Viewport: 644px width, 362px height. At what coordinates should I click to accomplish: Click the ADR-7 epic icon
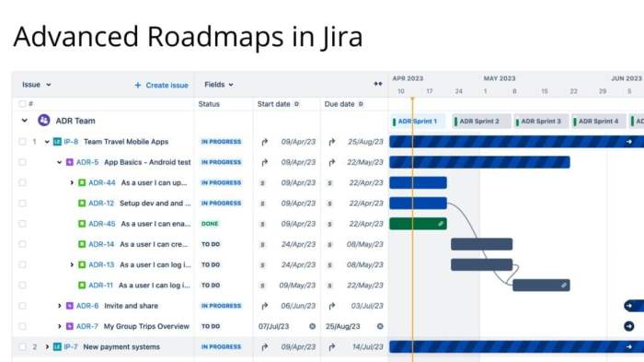(70, 326)
